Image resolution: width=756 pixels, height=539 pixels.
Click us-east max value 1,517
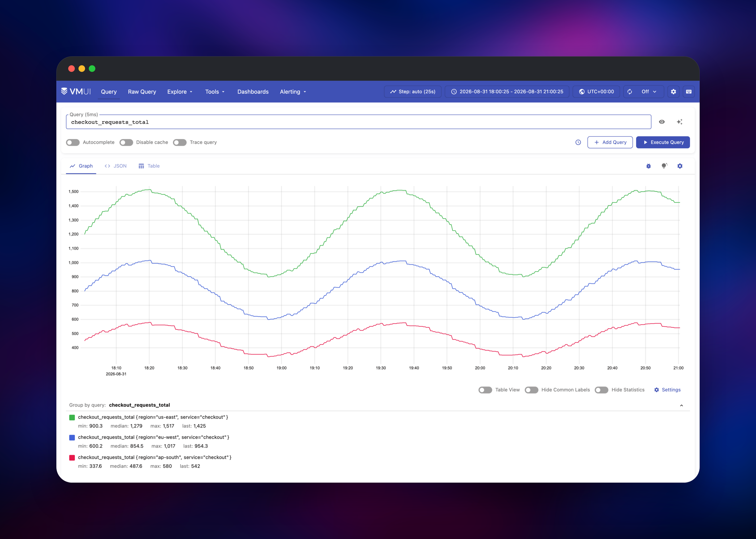168,426
